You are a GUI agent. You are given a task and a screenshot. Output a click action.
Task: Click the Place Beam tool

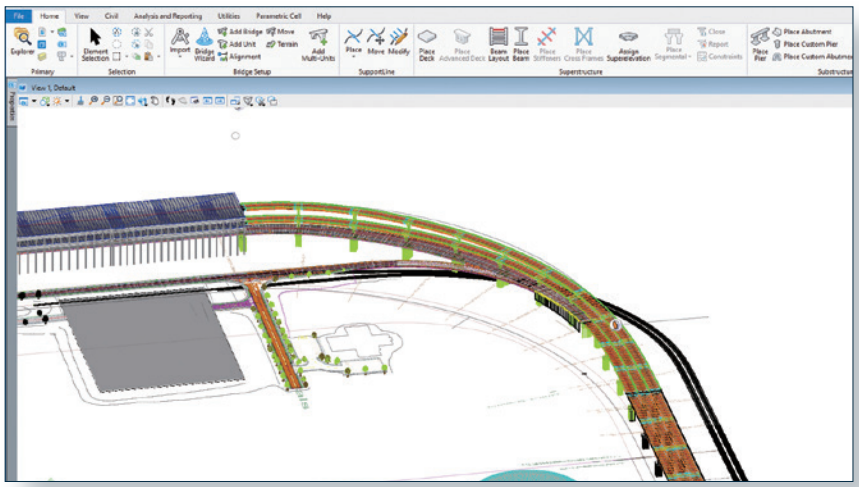521,44
